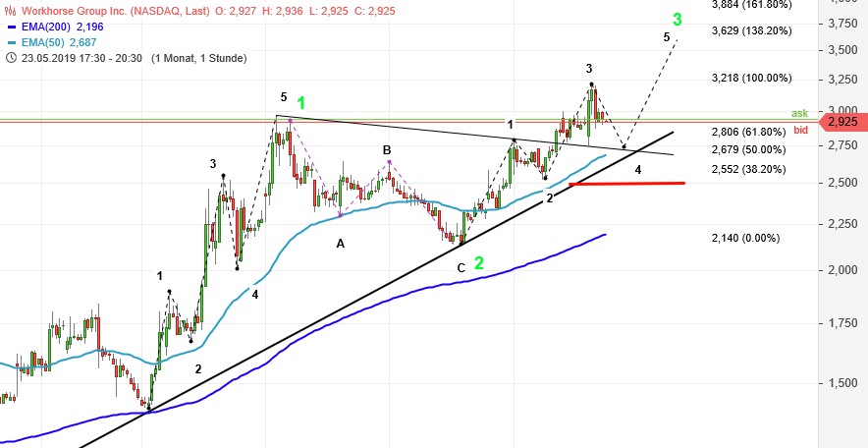Viewport: 868px width, 448px height.
Task: Select the 61.80% Fibonacci level label
Action: [749, 132]
